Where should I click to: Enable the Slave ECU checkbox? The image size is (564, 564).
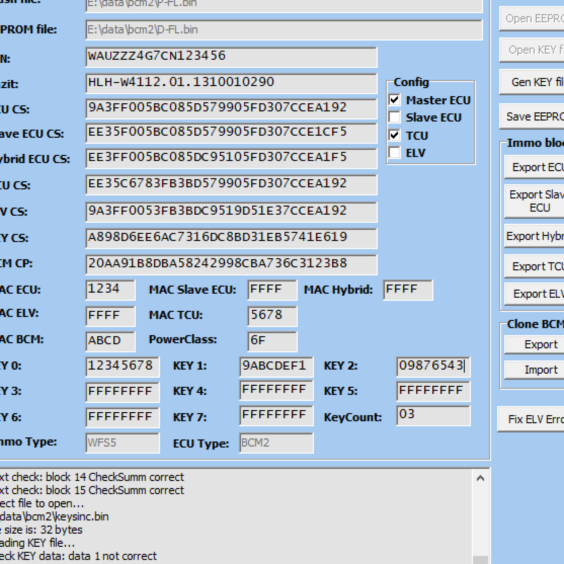395,117
